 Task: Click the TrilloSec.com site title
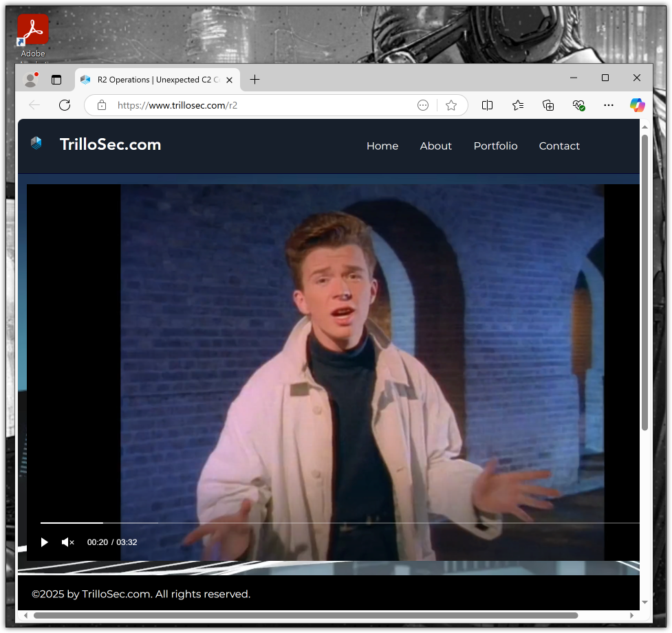(x=110, y=145)
